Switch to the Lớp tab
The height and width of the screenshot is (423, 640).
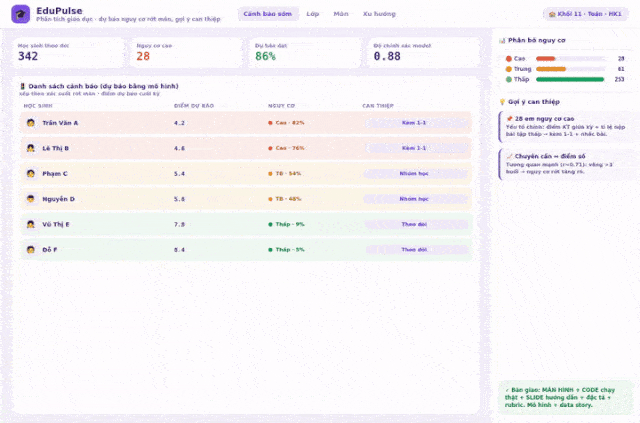tap(313, 14)
